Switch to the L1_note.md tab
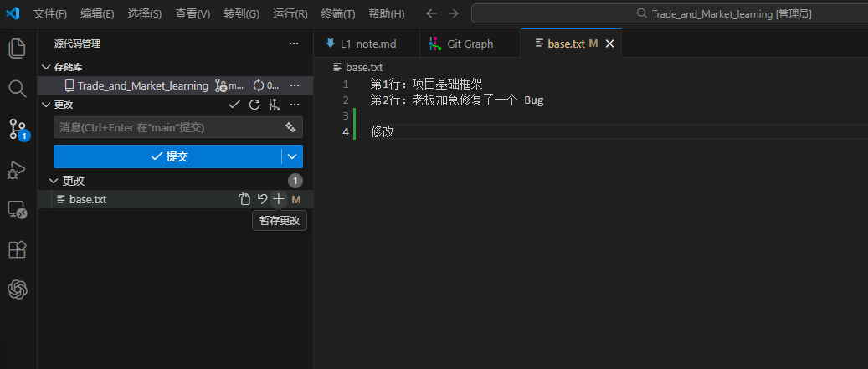Viewport: 868px width, 369px height. 366,44
